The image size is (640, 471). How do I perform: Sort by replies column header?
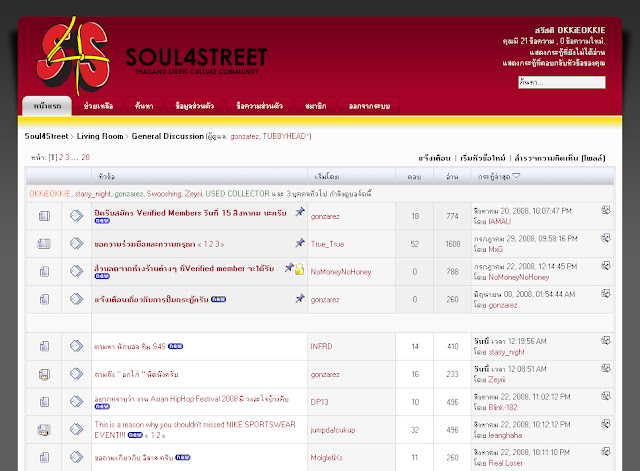414,177
